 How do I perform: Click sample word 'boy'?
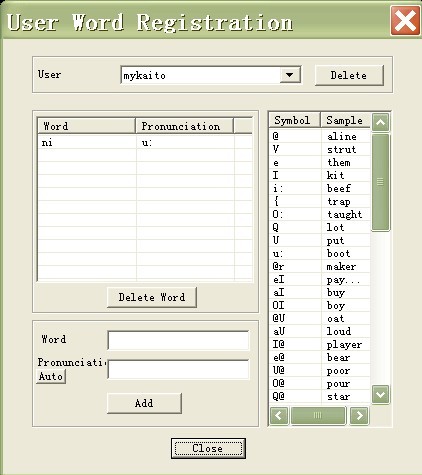point(336,305)
